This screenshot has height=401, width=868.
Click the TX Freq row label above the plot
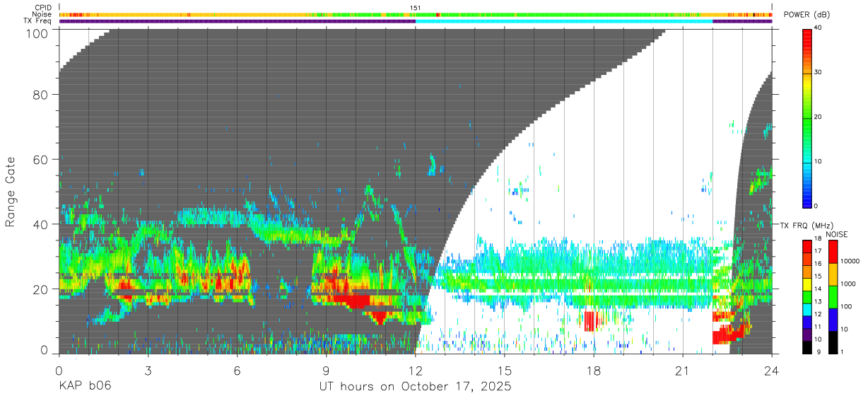pos(38,21)
